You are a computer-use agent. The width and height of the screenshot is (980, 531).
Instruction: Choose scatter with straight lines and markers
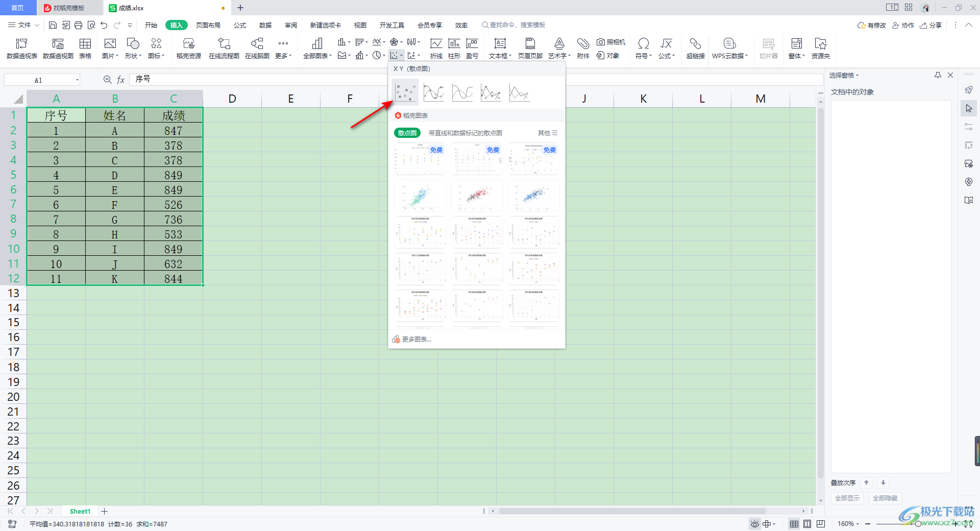pyautogui.click(x=491, y=92)
